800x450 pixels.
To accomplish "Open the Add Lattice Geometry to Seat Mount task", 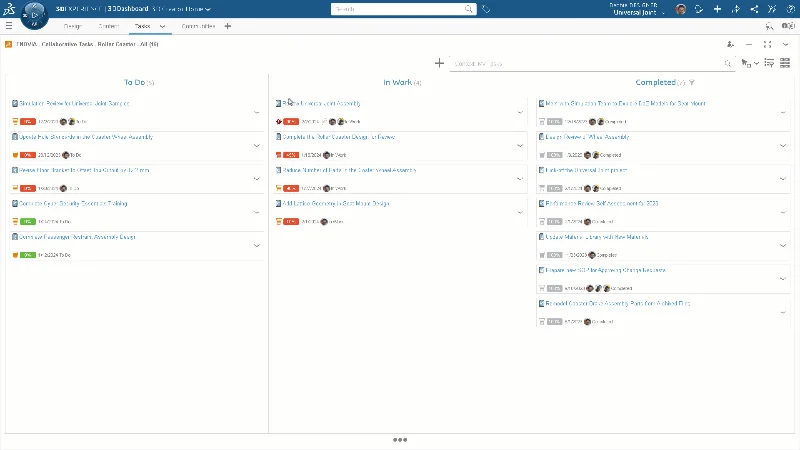I will point(335,203).
